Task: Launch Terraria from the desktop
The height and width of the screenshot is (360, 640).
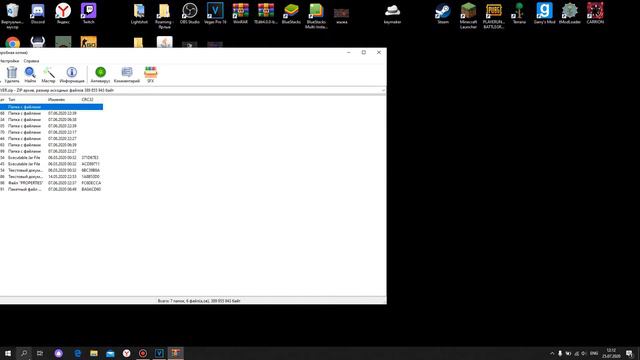Action: [519, 13]
